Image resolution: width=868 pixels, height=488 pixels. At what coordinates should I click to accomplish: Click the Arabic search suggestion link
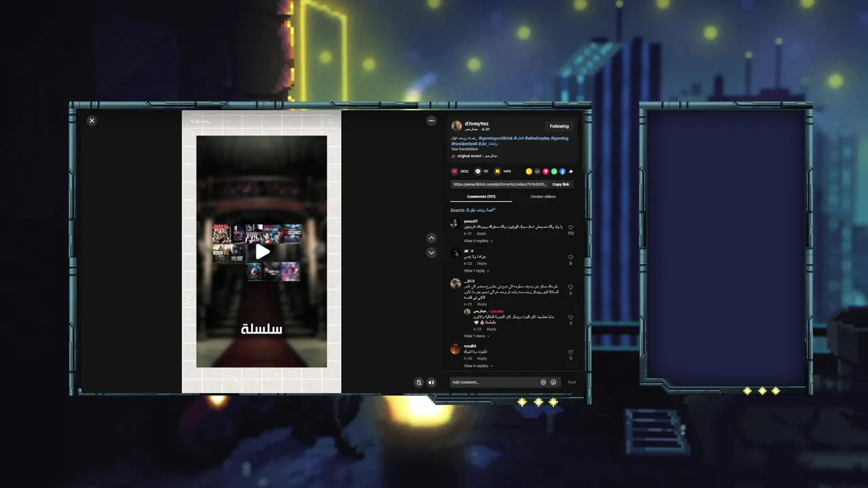(x=481, y=210)
